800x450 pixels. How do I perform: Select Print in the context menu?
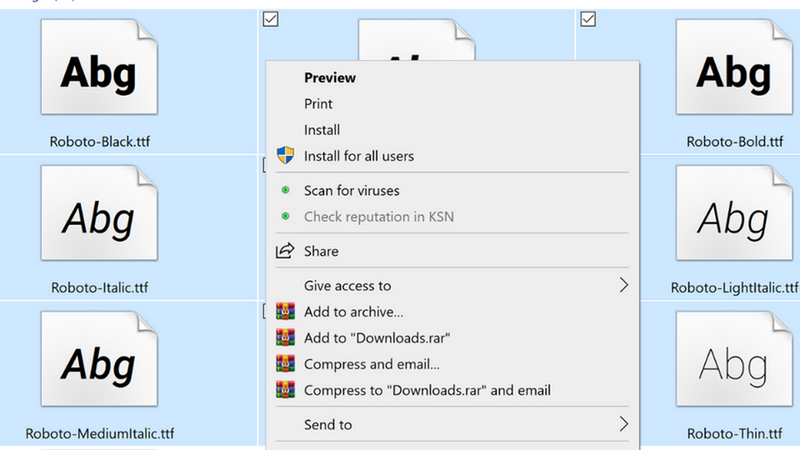click(318, 104)
